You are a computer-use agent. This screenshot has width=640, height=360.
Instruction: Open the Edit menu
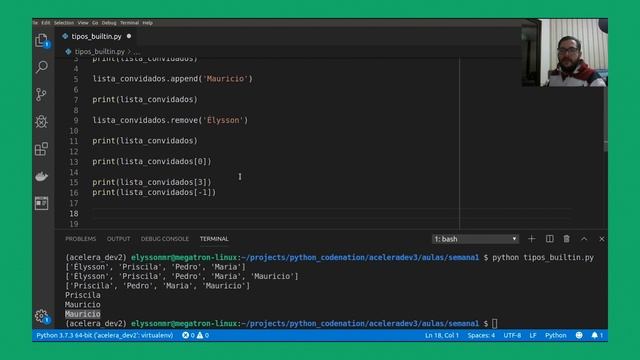[46, 23]
